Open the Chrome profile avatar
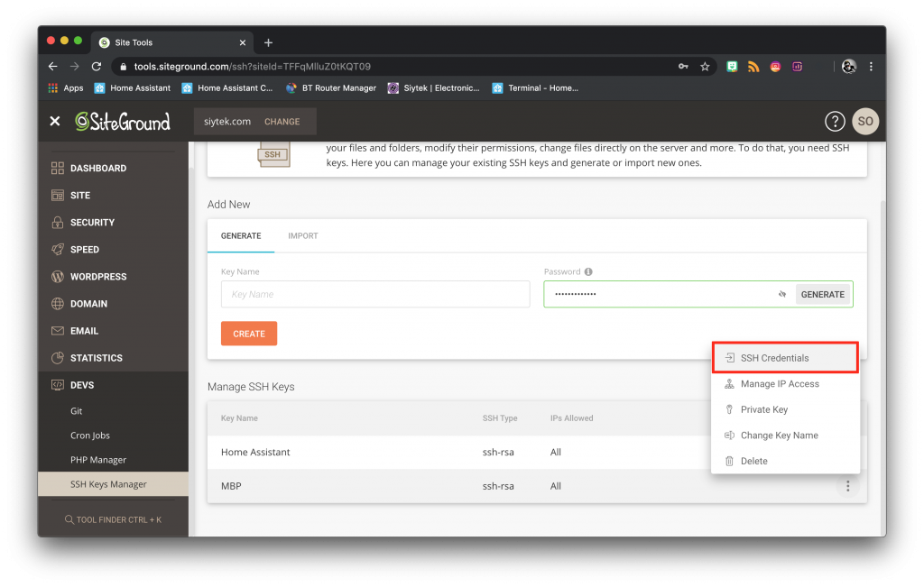Image resolution: width=924 pixels, height=587 pixels. click(x=848, y=67)
